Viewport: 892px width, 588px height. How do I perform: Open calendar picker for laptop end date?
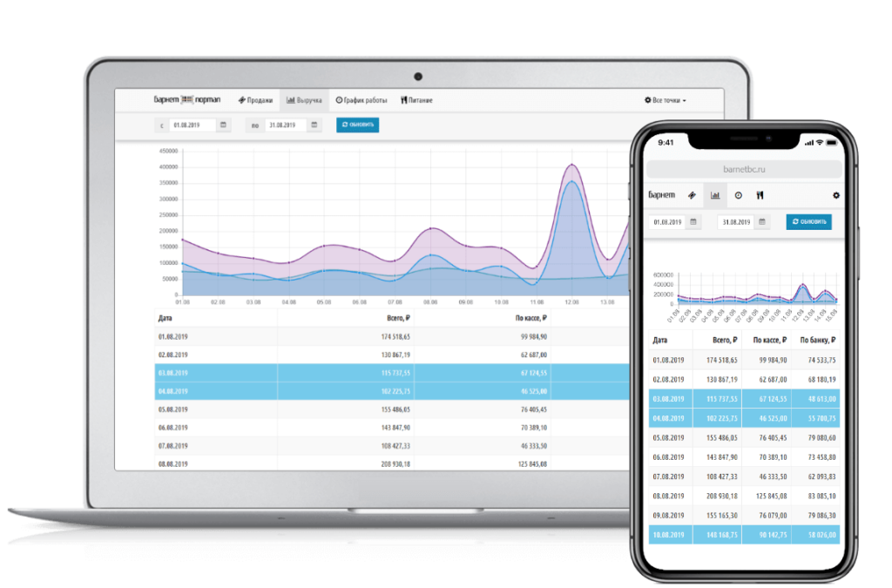[x=314, y=125]
